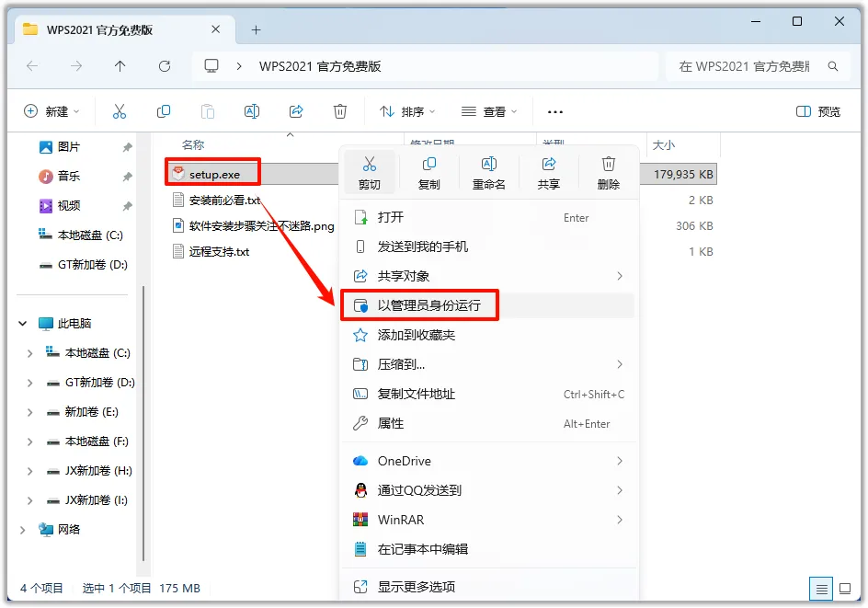Click the This PC monitor icon in address bar
The width and height of the screenshot is (868, 608).
[x=211, y=66]
